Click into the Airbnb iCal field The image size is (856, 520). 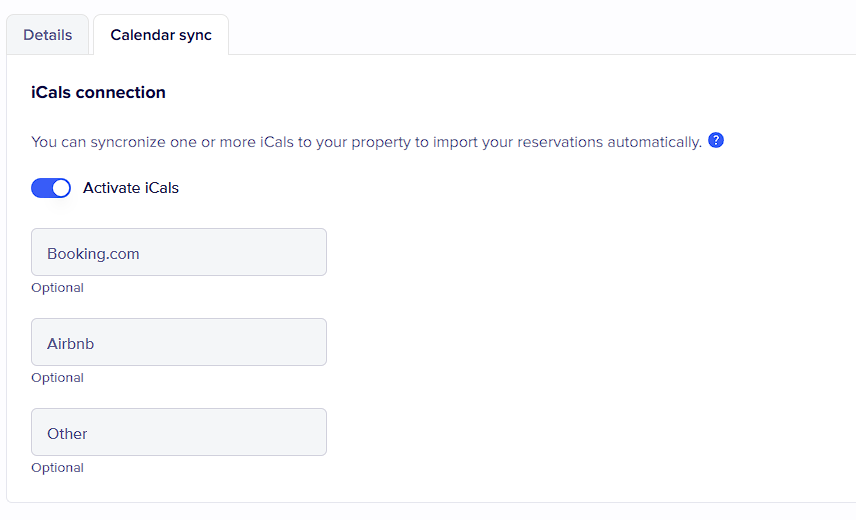click(x=179, y=342)
